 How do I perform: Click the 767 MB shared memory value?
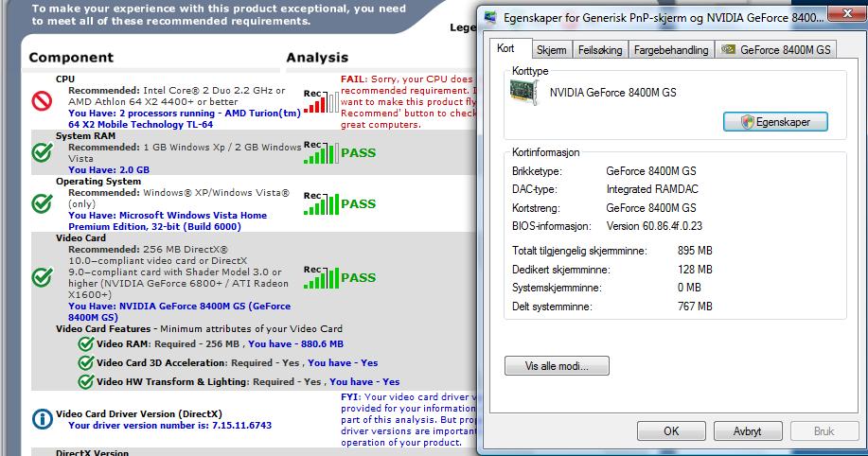coord(695,307)
